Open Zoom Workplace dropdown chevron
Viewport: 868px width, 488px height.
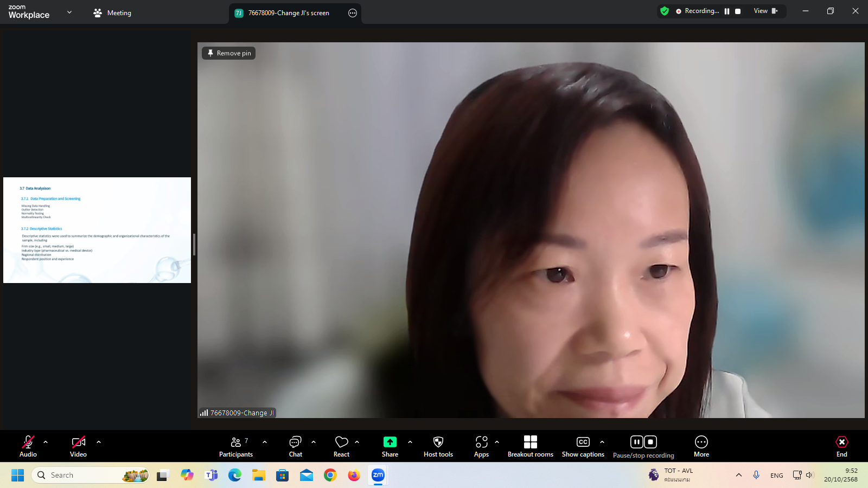[69, 12]
